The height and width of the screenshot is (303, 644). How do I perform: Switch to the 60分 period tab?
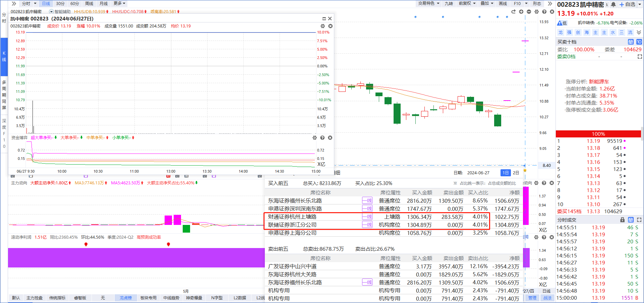pos(74,3)
